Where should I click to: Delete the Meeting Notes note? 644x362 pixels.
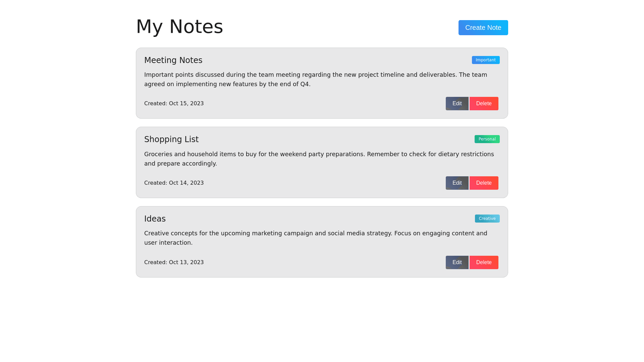[484, 104]
